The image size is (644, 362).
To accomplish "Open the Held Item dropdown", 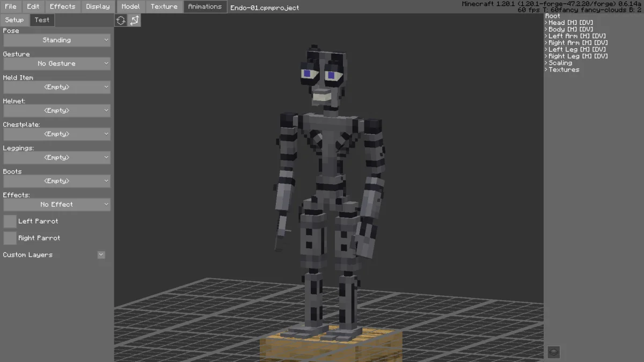I will 57,87.
